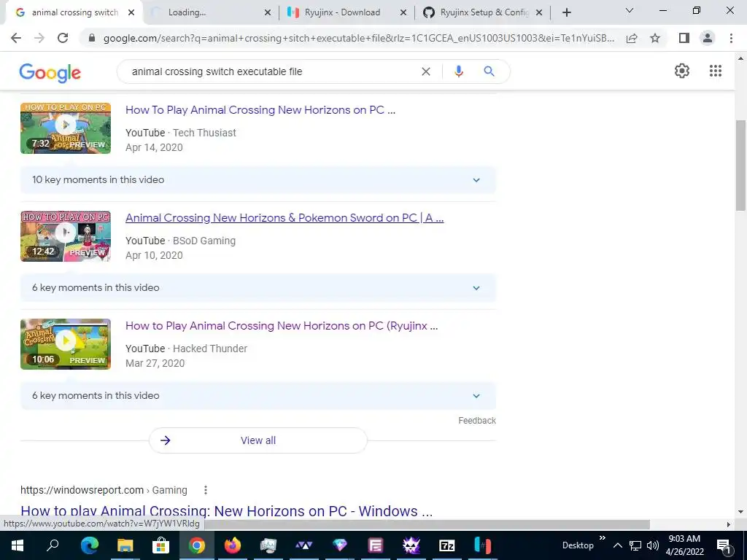The width and height of the screenshot is (747, 560).
Task: Expand 10 key moments in this video
Action: tap(258, 180)
